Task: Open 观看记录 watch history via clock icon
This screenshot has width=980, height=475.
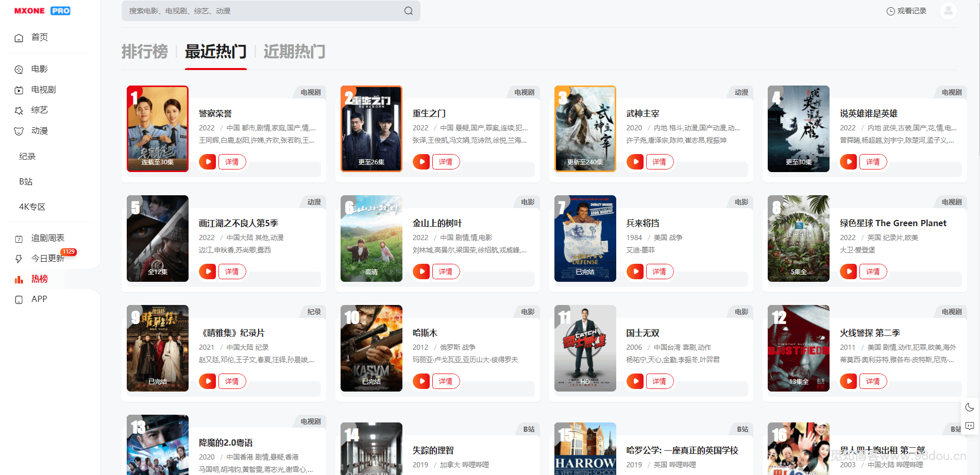Action: 890,10
